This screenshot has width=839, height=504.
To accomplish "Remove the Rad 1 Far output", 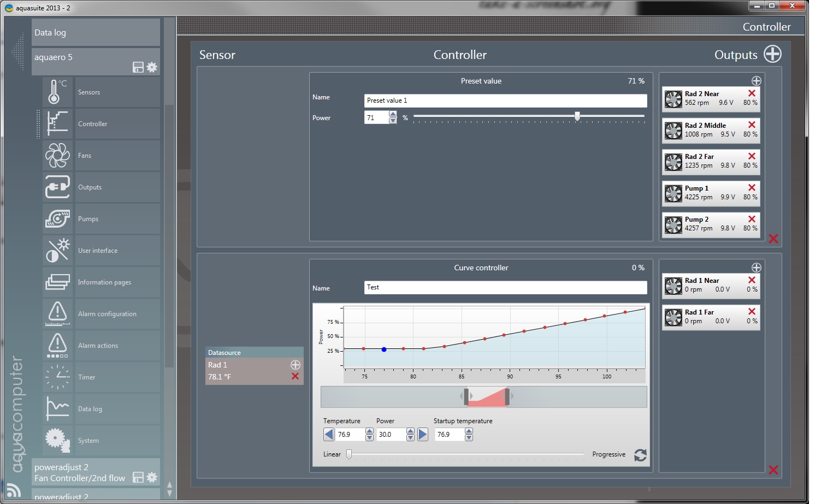I will [752, 312].
